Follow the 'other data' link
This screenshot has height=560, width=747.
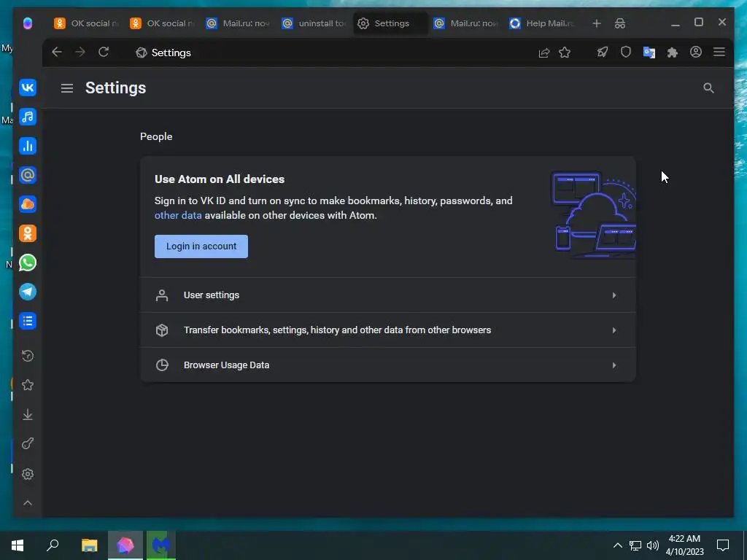178,215
